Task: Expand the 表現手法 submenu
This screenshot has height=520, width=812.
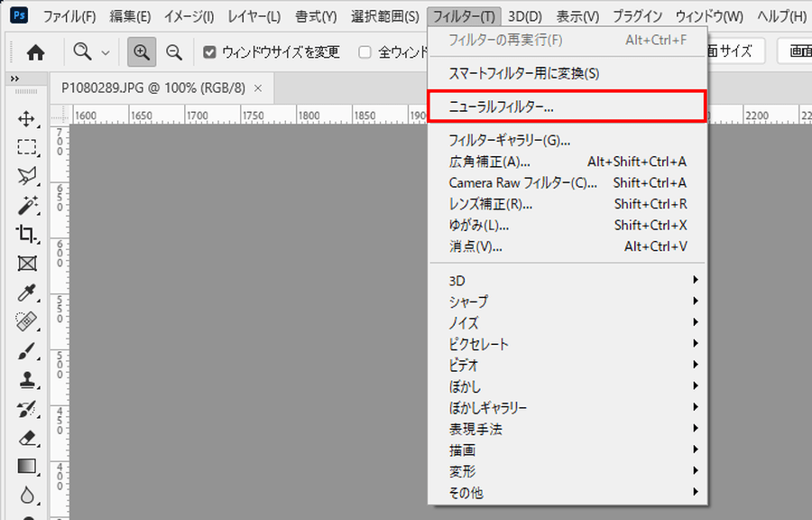Action: tap(567, 429)
